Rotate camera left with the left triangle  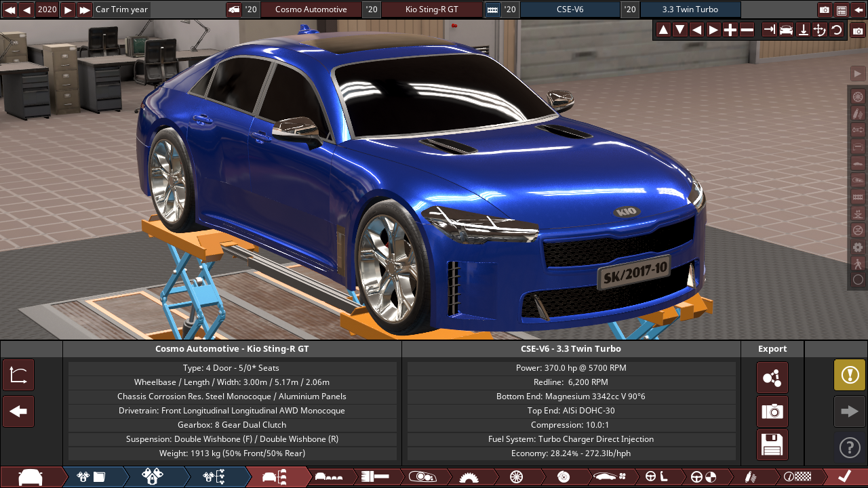pyautogui.click(x=696, y=30)
